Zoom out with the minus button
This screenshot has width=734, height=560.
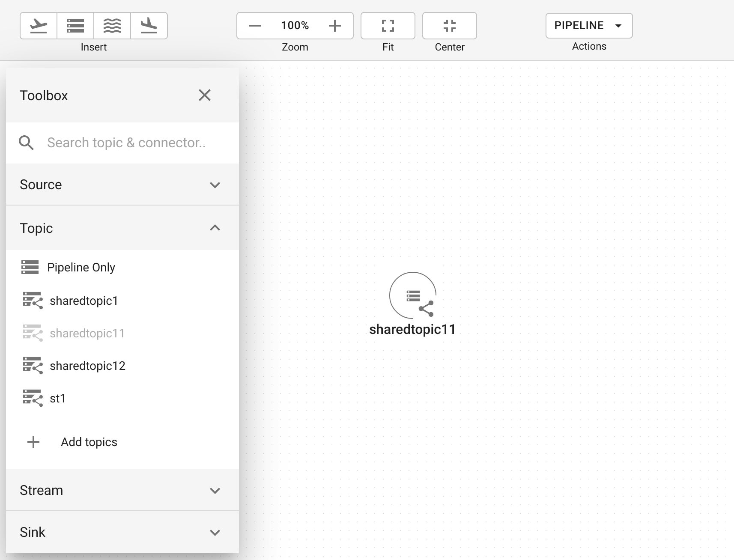255,26
